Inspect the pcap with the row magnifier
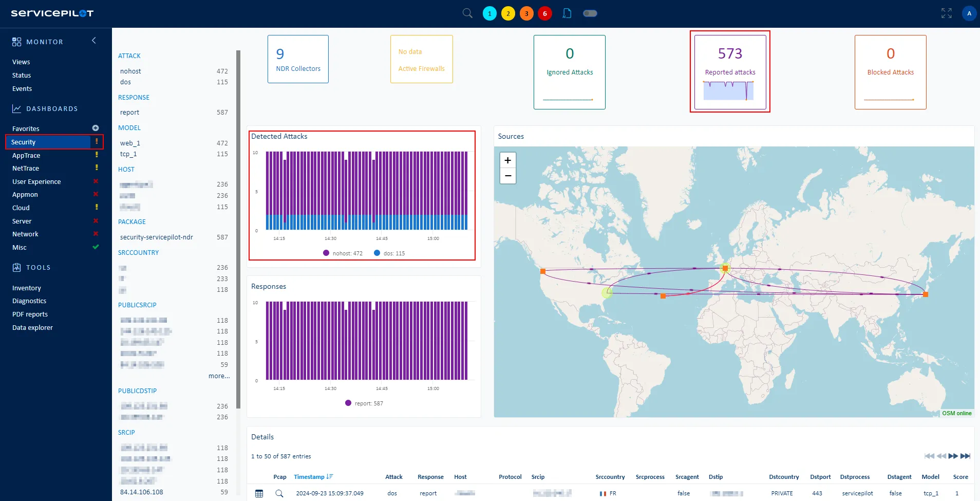This screenshot has width=980, height=501. coord(279,493)
